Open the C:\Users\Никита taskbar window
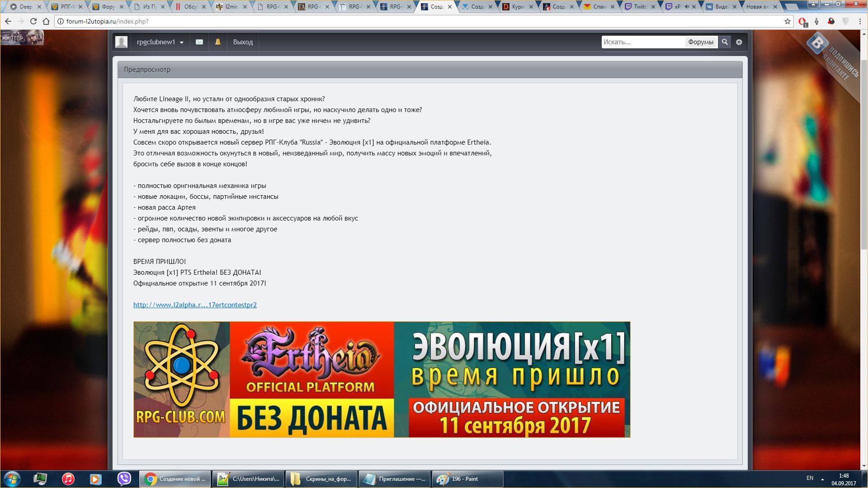The height and width of the screenshot is (488, 868). tap(248, 479)
